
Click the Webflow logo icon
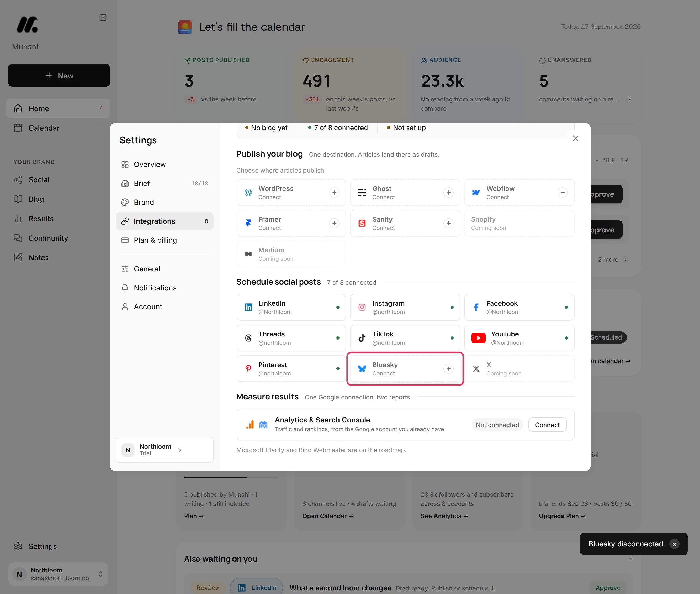pyautogui.click(x=476, y=193)
